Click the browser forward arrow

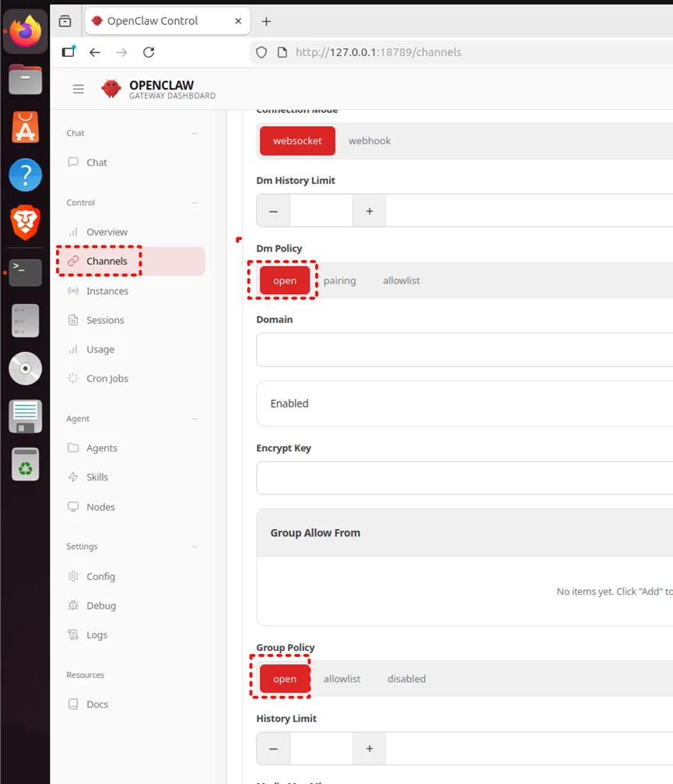click(122, 52)
